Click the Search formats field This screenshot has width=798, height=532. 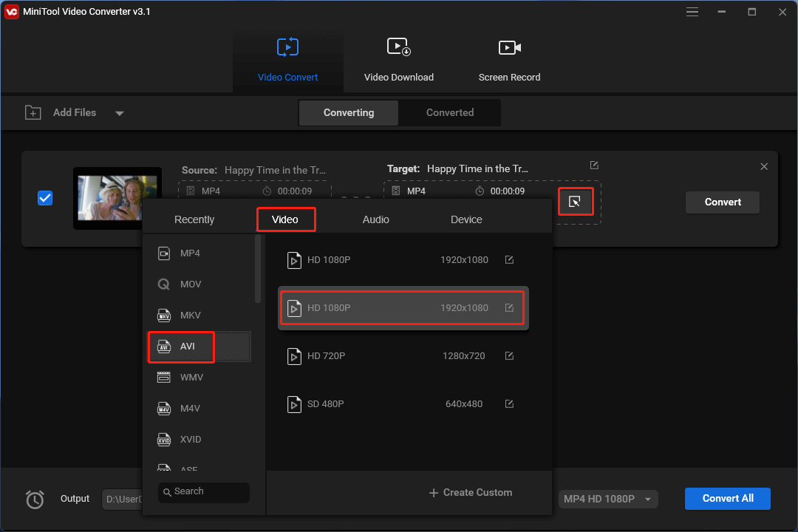(x=204, y=492)
